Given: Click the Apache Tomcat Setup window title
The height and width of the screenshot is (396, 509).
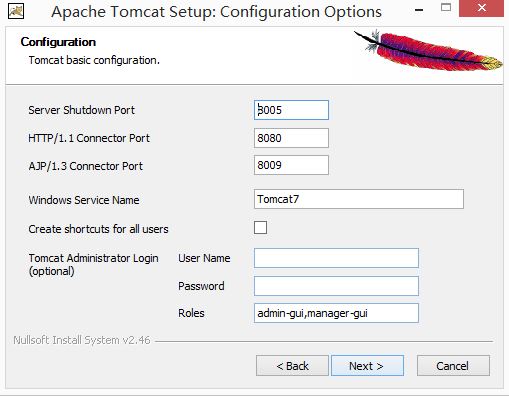Looking at the screenshot, I should [216, 12].
